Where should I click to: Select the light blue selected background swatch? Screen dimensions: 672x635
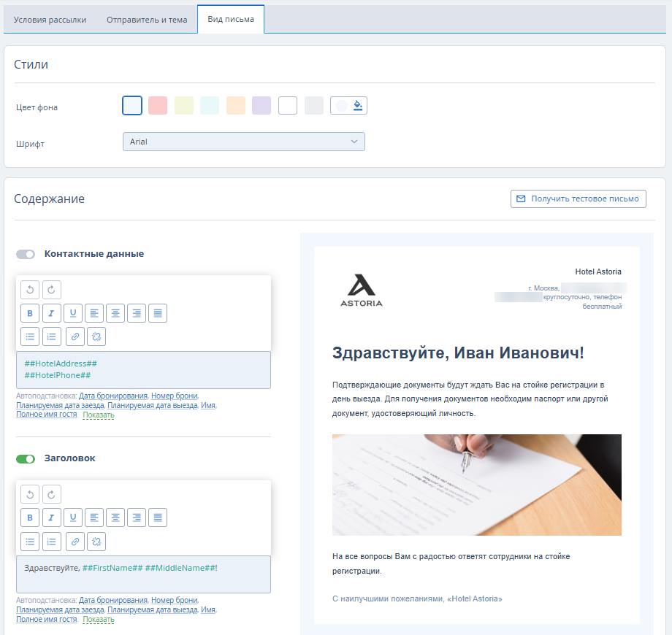(x=132, y=105)
